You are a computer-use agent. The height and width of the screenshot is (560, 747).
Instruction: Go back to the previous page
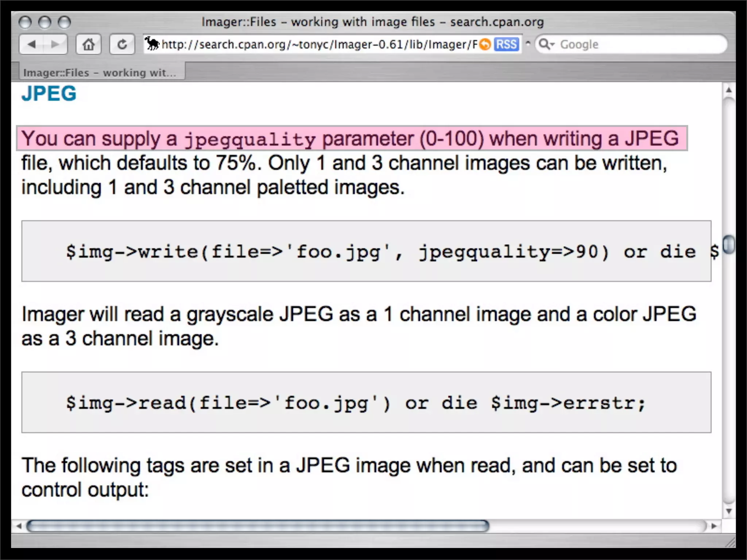(x=31, y=44)
